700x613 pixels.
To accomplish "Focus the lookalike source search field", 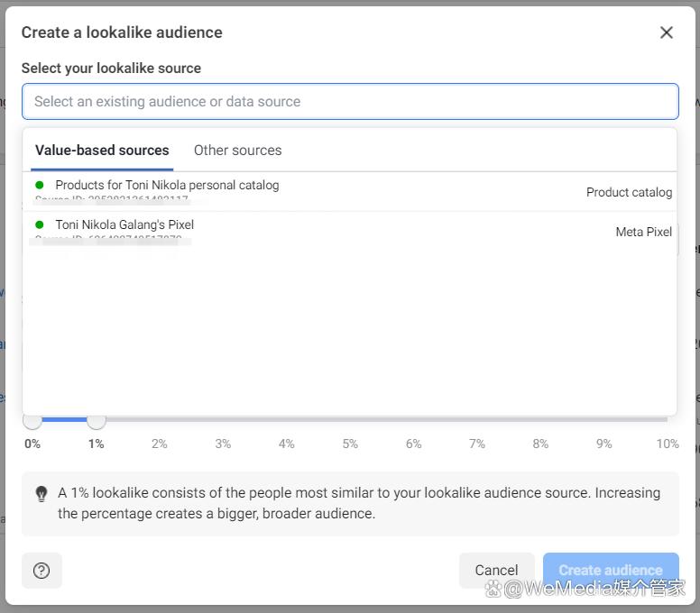I will point(350,102).
